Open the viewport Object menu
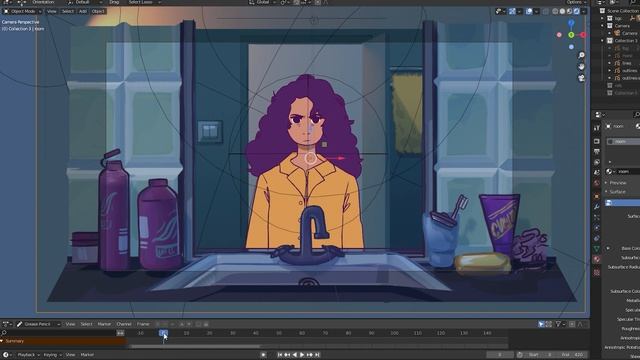The width and height of the screenshot is (640, 360). 98,11
